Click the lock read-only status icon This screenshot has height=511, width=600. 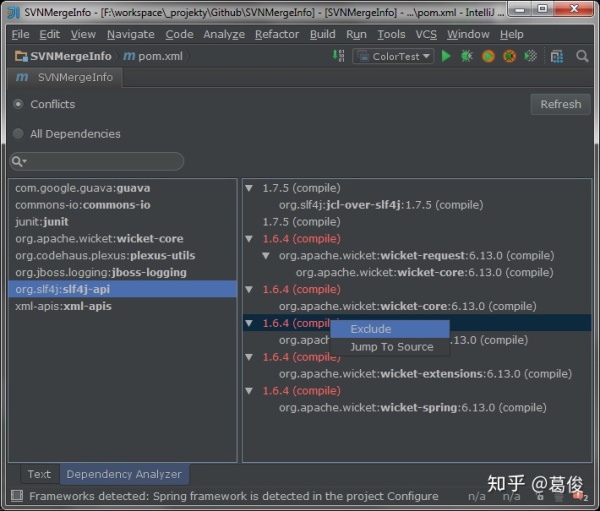(540, 496)
